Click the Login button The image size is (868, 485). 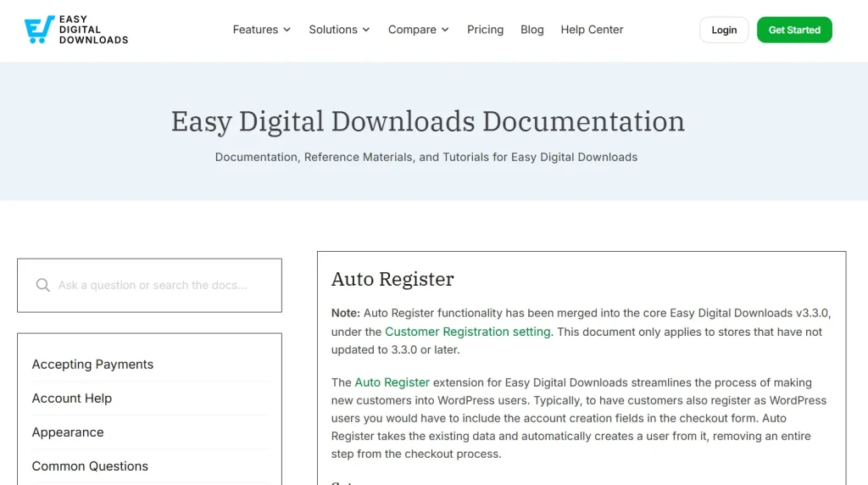[724, 30]
